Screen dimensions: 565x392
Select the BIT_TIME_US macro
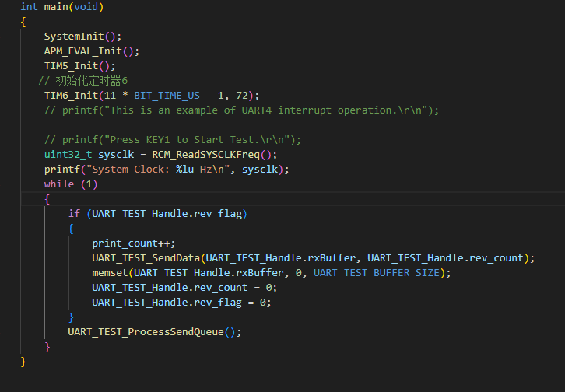pyautogui.click(x=167, y=96)
